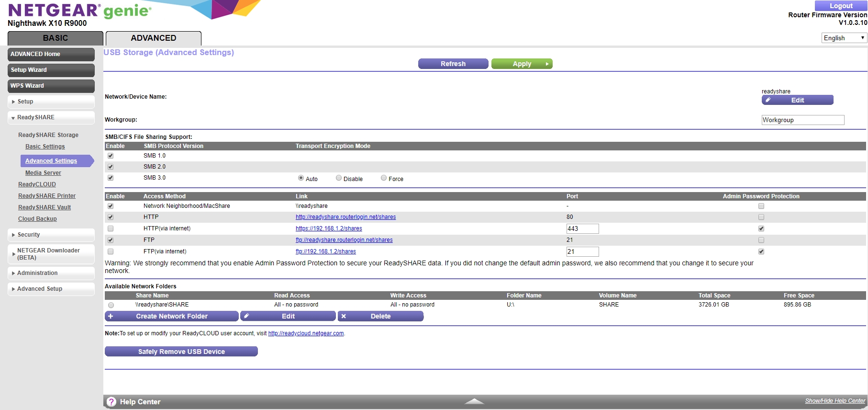This screenshot has height=410, width=868.
Task: Select Disable transport encryption mode
Action: (339, 178)
